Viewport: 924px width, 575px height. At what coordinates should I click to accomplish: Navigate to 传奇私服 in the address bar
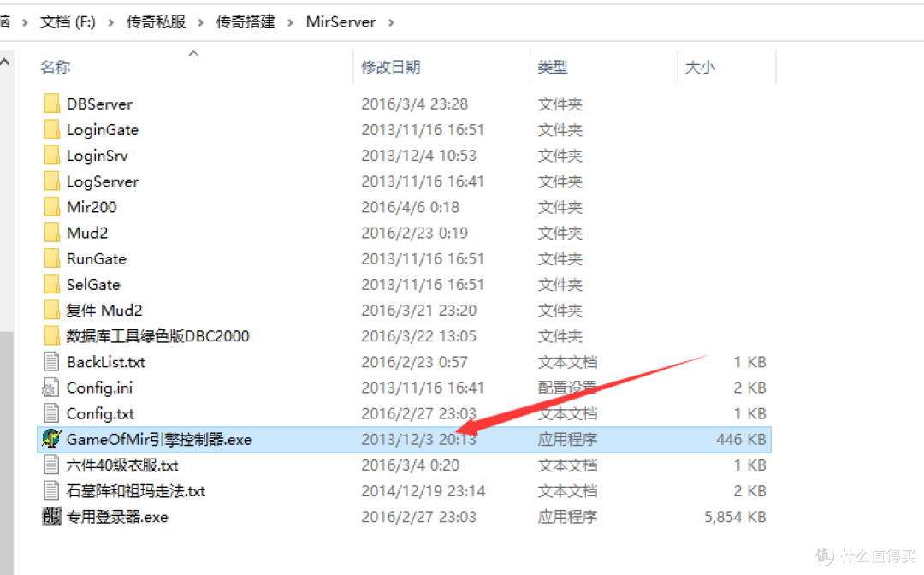point(156,22)
